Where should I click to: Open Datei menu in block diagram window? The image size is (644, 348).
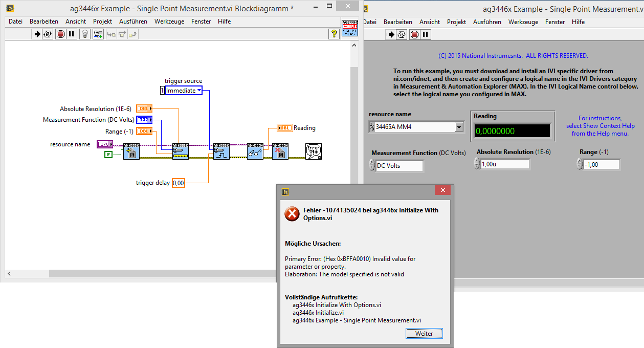(x=16, y=21)
